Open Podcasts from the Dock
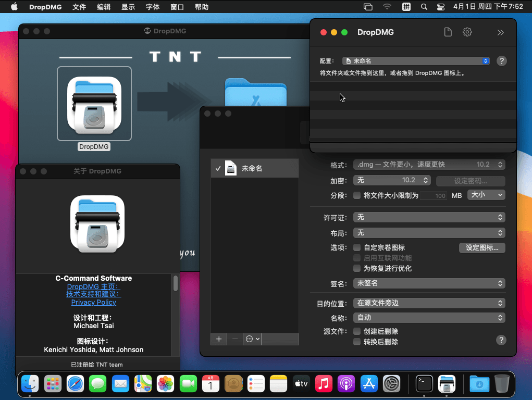 [346, 384]
